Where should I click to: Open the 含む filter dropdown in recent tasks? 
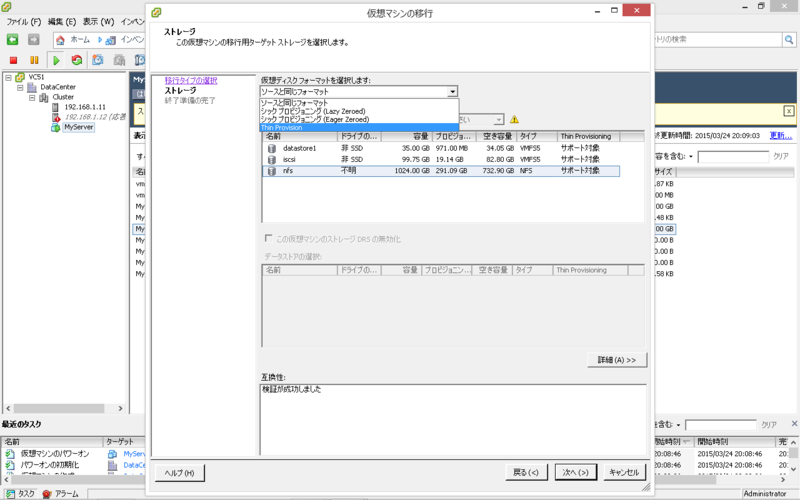[679, 424]
